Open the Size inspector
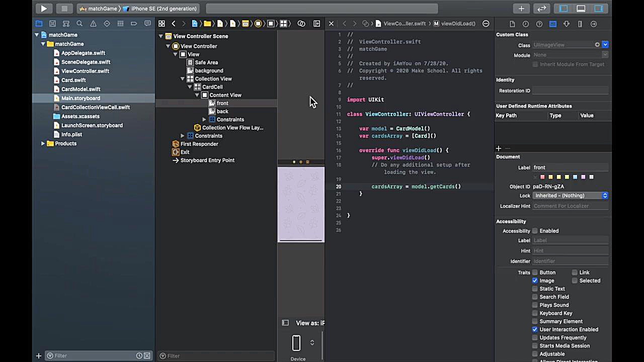644x362 pixels. [580, 24]
